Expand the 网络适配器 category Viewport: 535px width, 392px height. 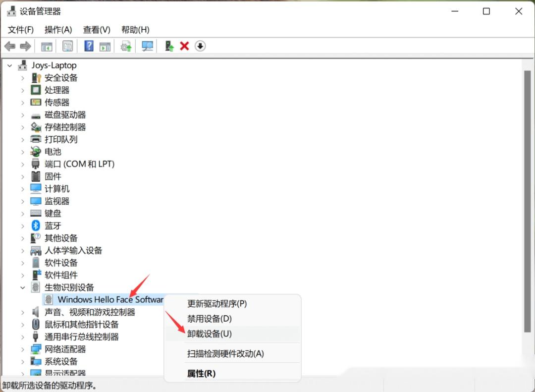23,349
